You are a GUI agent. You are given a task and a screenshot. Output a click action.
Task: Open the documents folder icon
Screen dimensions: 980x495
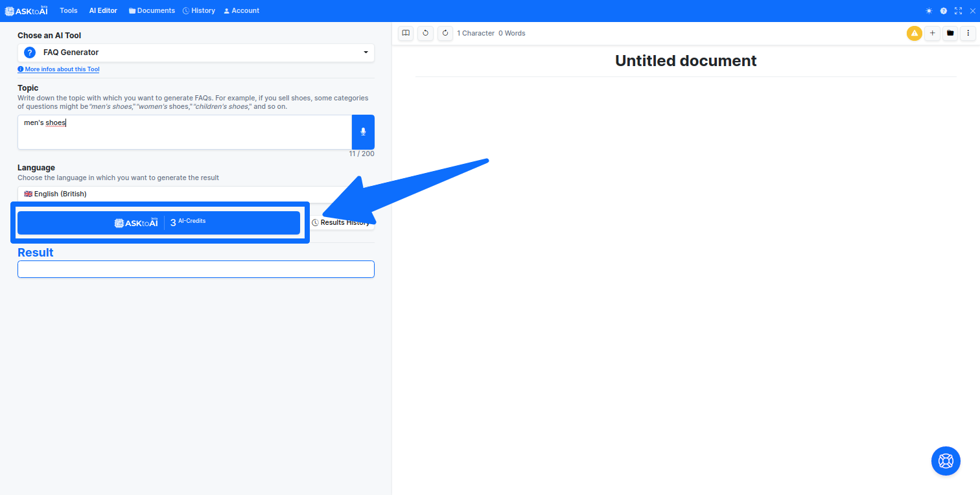pyautogui.click(x=950, y=33)
